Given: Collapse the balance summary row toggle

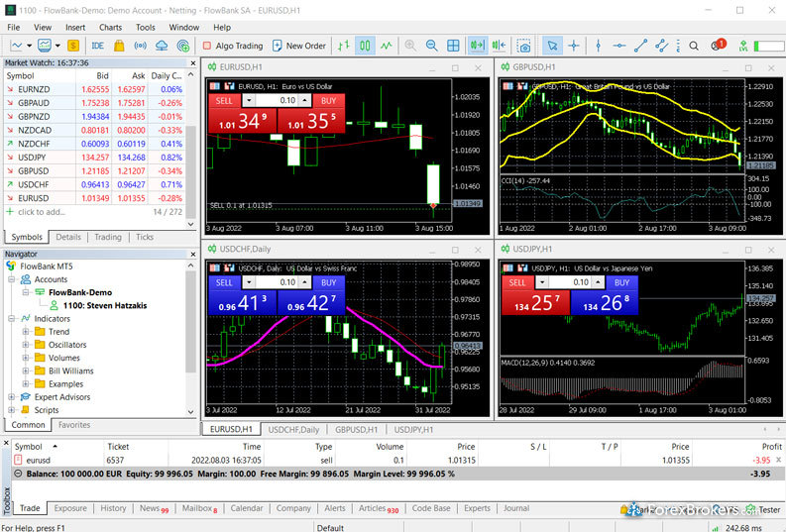Looking at the screenshot, I should tap(18, 474).
